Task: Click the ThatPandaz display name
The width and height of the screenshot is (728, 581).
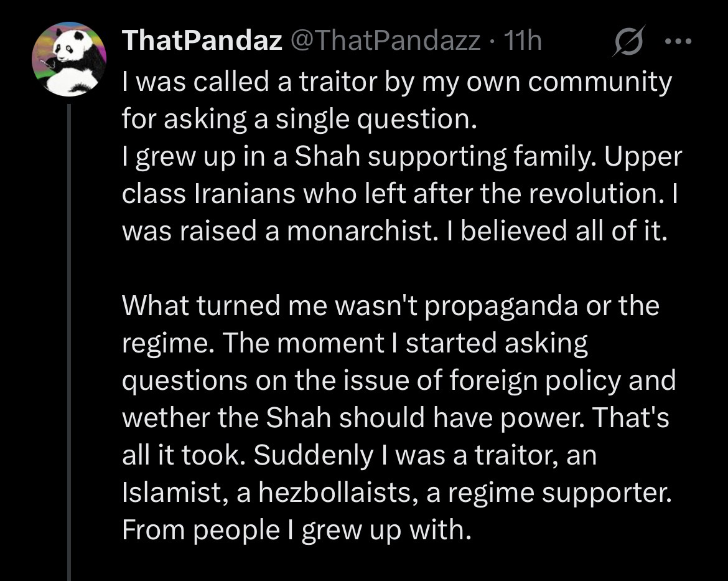Action: coord(202,42)
